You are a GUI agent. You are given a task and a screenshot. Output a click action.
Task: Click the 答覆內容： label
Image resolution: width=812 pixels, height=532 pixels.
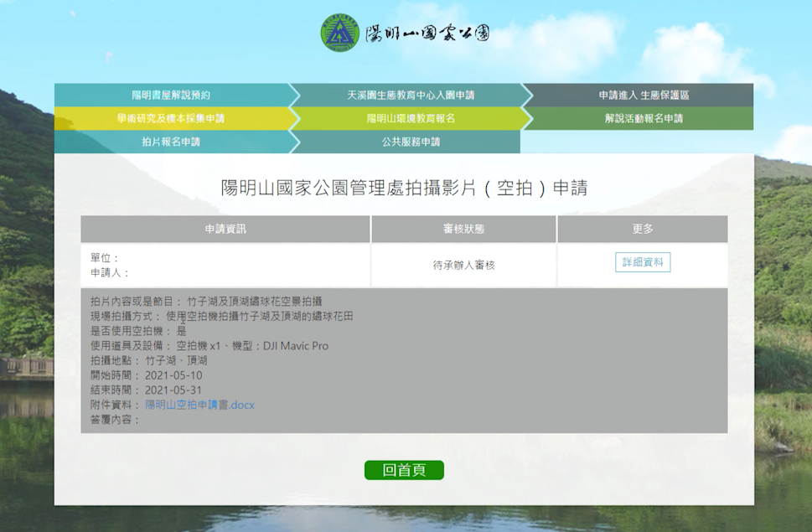(116, 420)
